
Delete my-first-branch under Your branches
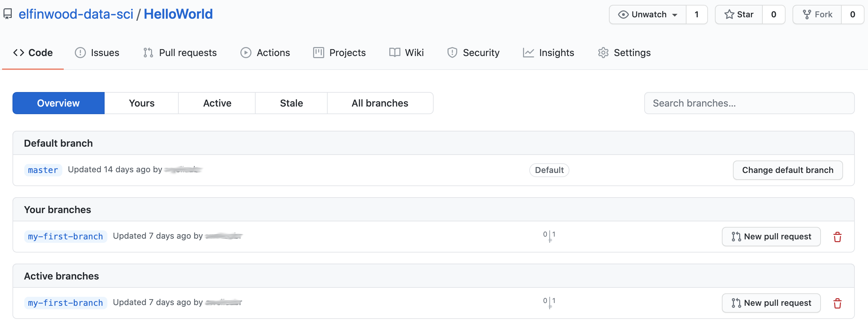tap(837, 237)
